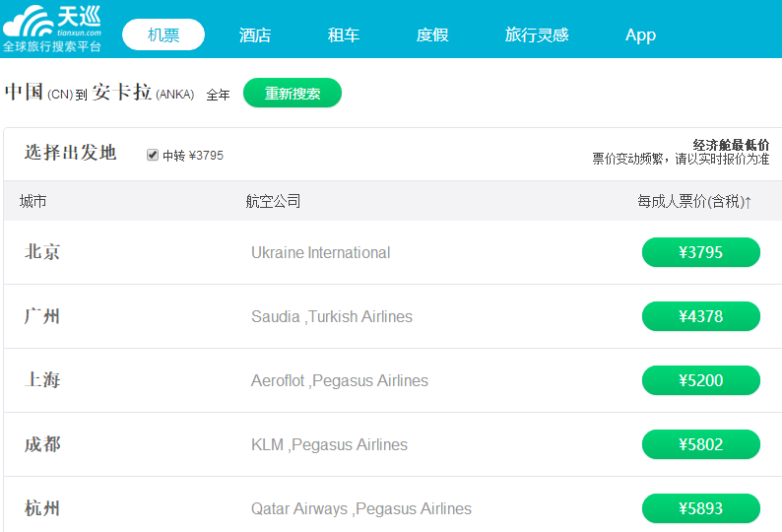Image resolution: width=782 pixels, height=532 pixels.
Task: Open the 酒店 hotels tab
Action: [255, 34]
